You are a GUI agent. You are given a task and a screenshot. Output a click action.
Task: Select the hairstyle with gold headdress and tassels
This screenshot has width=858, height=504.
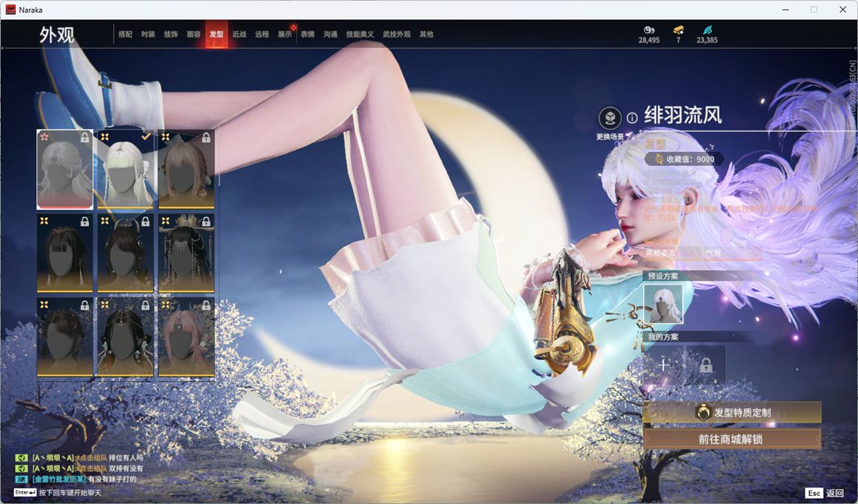pos(186,253)
